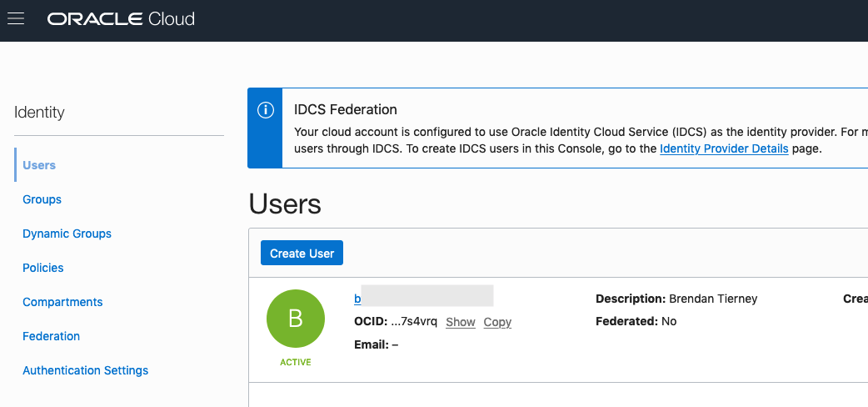868x407 pixels.
Task: Select Users in the Identity sidebar
Action: click(x=39, y=165)
